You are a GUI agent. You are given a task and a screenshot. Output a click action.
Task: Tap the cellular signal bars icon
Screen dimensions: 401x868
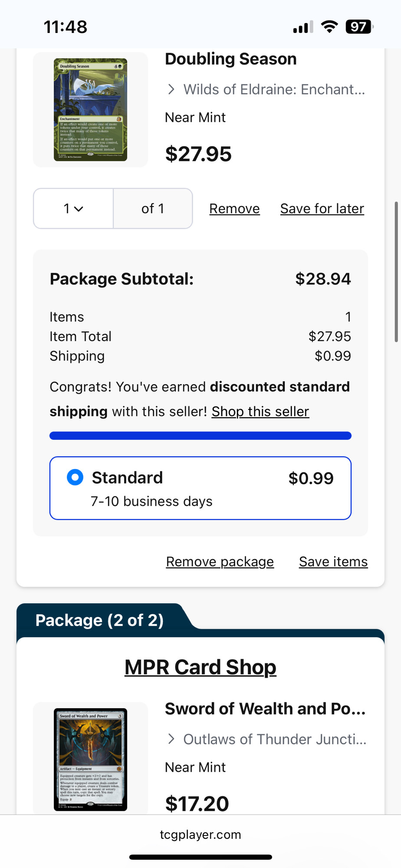coord(303,27)
